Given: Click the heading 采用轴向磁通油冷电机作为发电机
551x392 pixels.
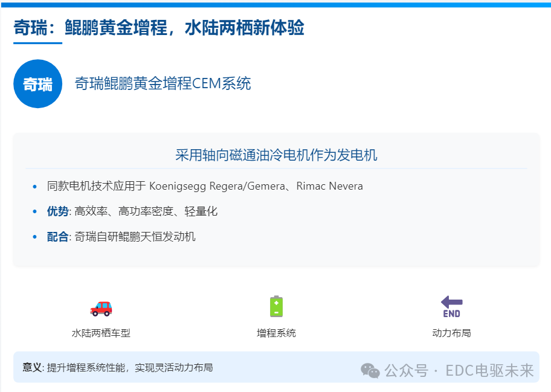Looking at the screenshot, I should (x=276, y=155).
